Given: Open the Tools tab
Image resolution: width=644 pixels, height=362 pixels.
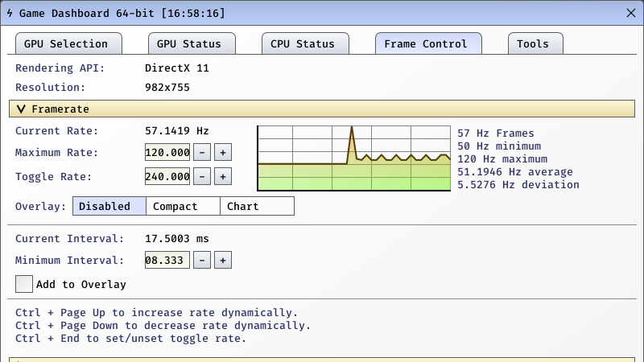Looking at the screenshot, I should tap(535, 43).
